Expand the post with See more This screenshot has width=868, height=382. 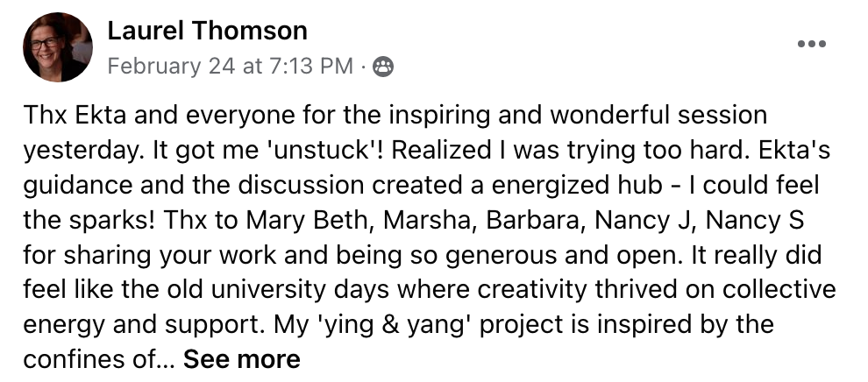pyautogui.click(x=242, y=359)
